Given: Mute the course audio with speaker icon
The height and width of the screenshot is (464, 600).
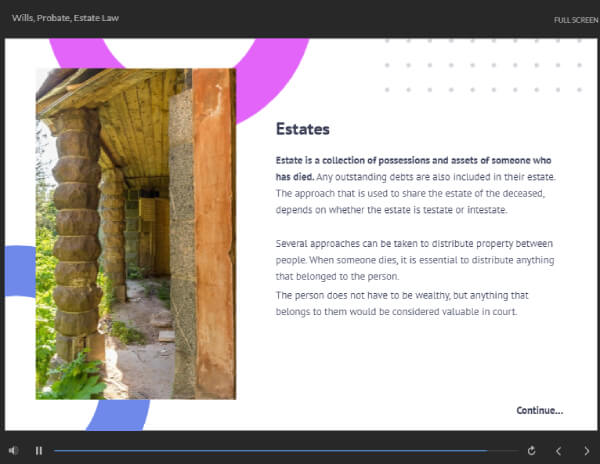Looking at the screenshot, I should [x=13, y=450].
